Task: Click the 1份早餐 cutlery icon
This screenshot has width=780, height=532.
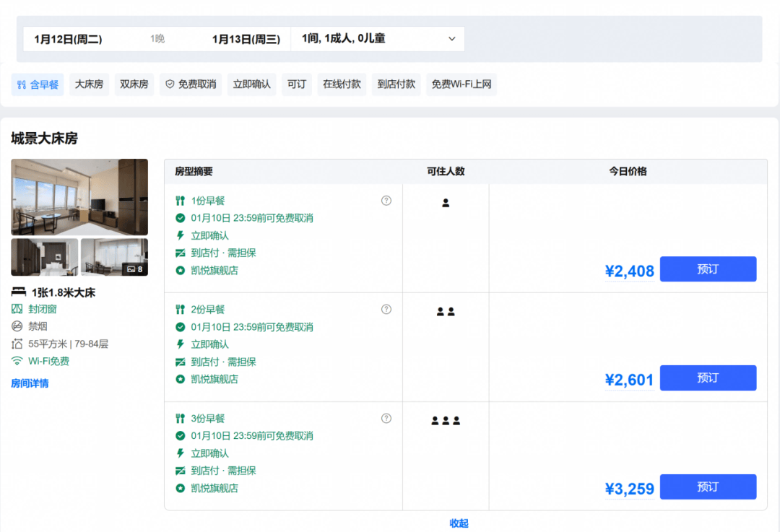Action: pos(180,201)
